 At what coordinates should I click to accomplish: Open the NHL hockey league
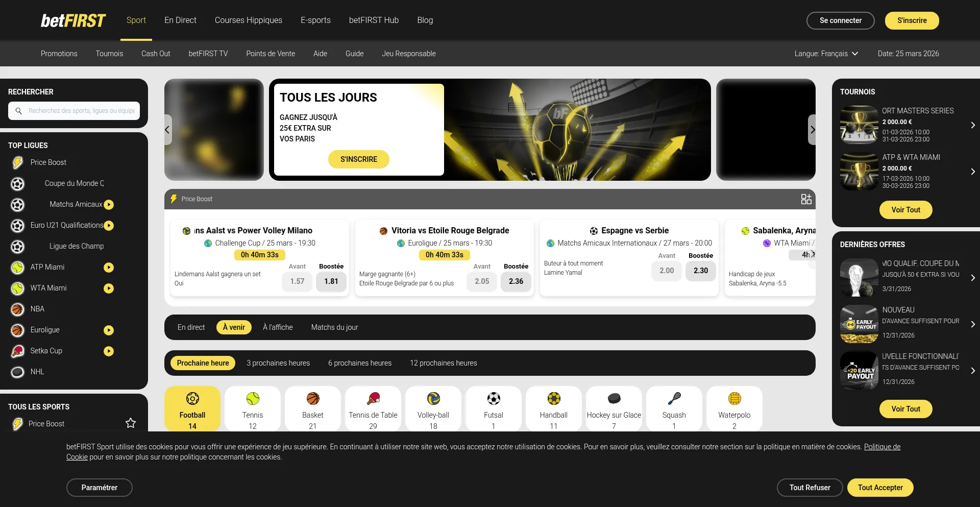point(37,372)
